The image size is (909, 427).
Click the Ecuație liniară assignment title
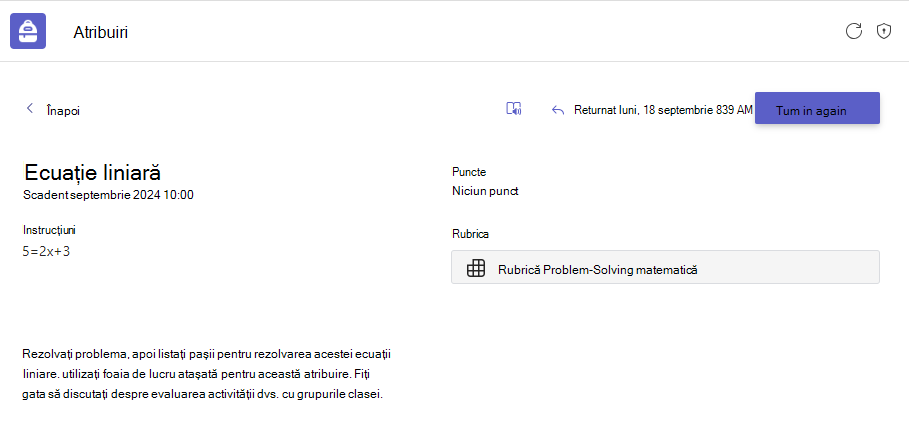[x=92, y=173]
